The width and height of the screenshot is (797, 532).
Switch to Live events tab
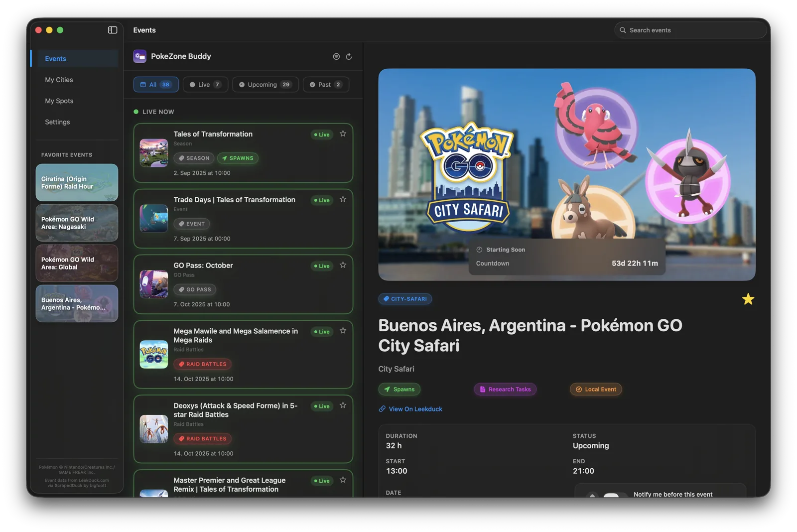point(205,85)
